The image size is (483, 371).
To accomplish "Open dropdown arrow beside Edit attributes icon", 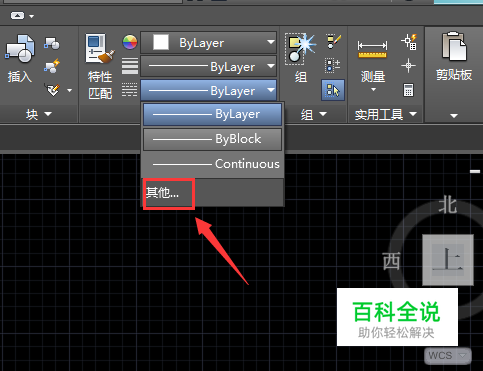I will 69,90.
